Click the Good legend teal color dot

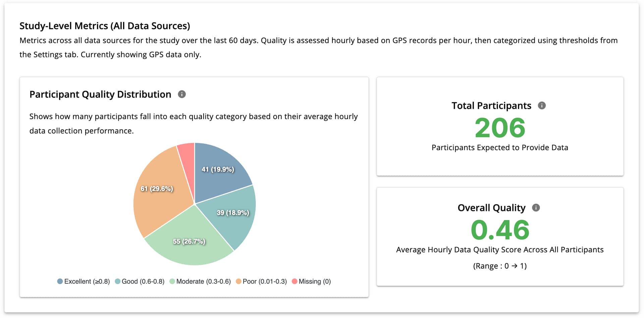coord(118,281)
